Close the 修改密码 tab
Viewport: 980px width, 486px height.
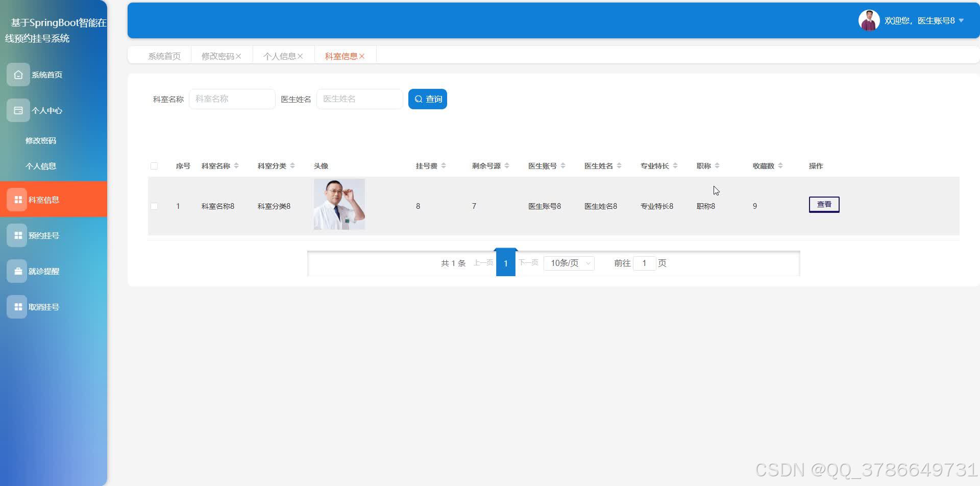point(238,56)
